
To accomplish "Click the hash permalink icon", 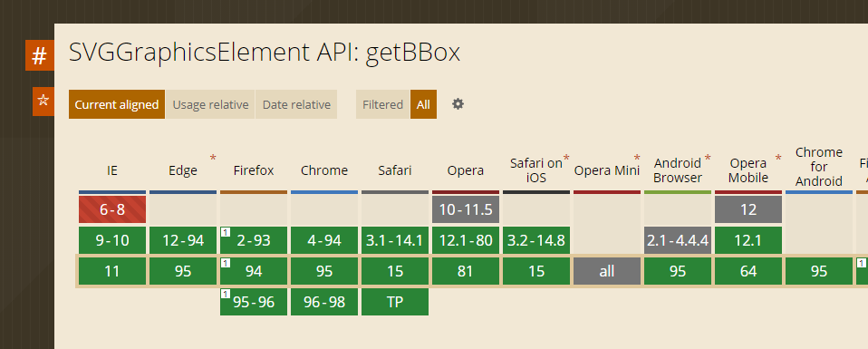I will coord(39,55).
